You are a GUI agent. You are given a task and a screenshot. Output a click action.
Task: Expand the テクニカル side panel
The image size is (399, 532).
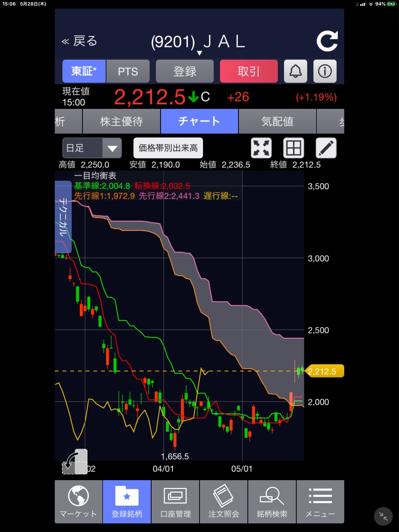(63, 217)
